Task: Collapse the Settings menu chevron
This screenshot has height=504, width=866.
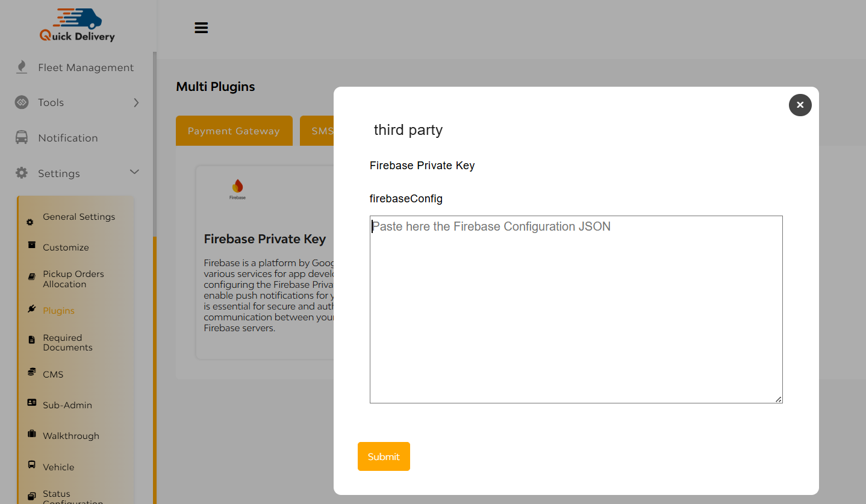Action: coord(135,172)
